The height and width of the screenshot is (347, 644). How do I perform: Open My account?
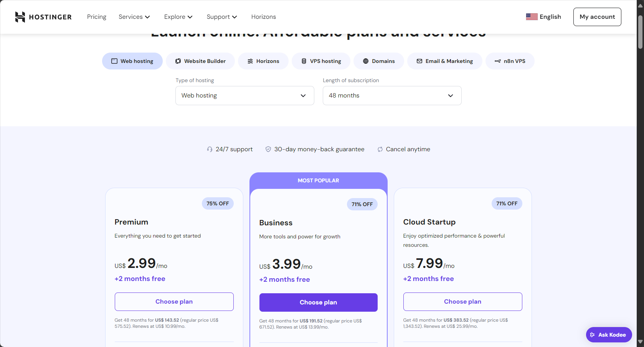(x=597, y=17)
